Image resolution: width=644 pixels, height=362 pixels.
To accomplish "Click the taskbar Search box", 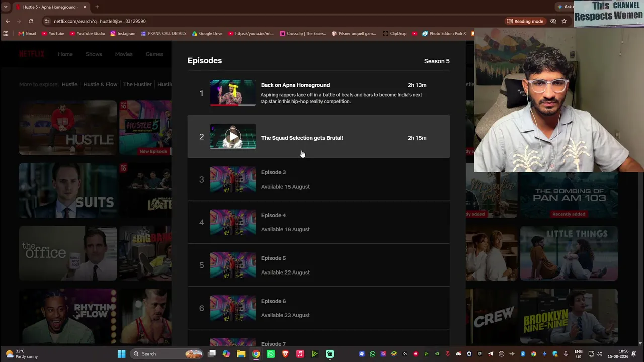I will pyautogui.click(x=167, y=354).
